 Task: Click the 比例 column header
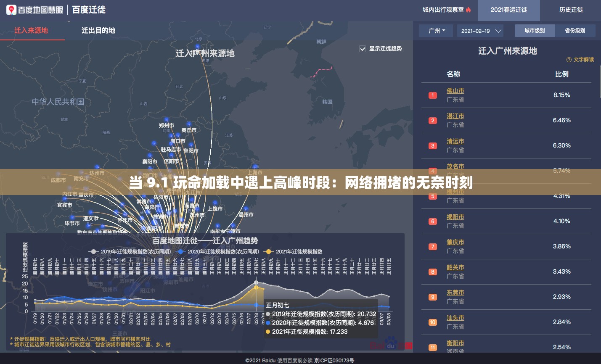coord(562,74)
